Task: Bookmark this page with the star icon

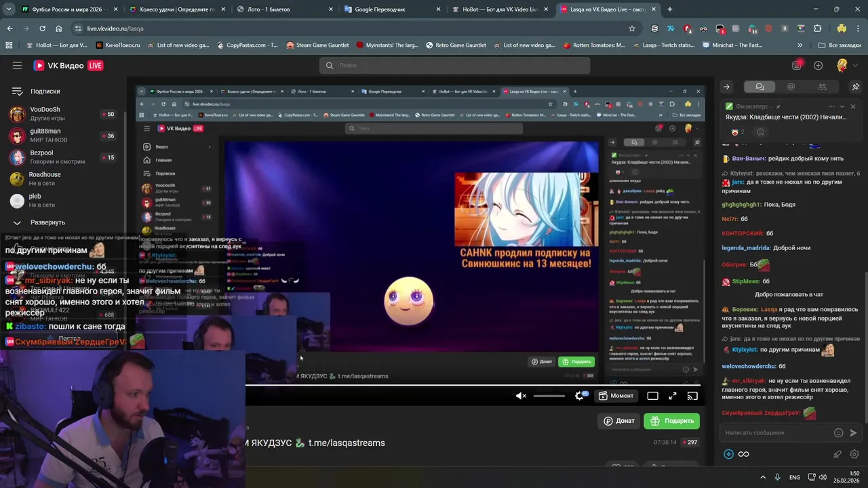Action: [x=632, y=28]
